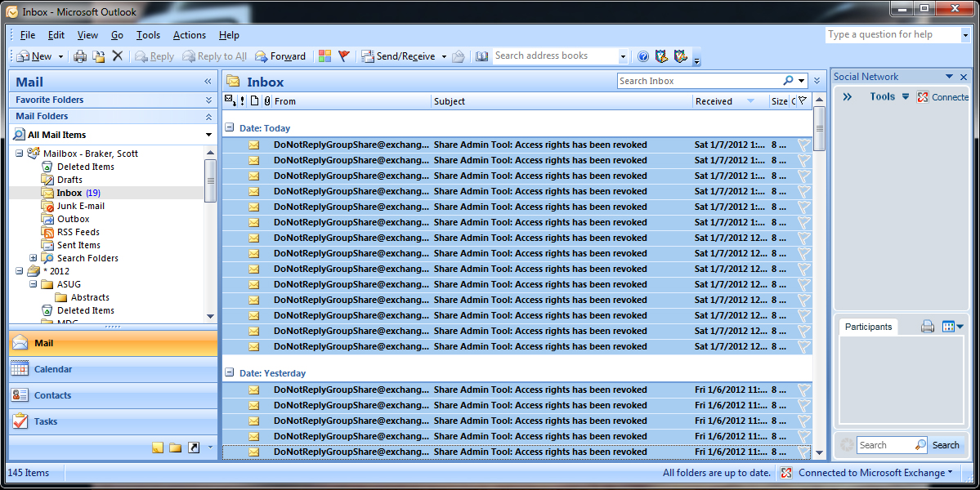Delete the selection with the X toolbar icon
Viewport: 980px width, 490px height.
[117, 56]
